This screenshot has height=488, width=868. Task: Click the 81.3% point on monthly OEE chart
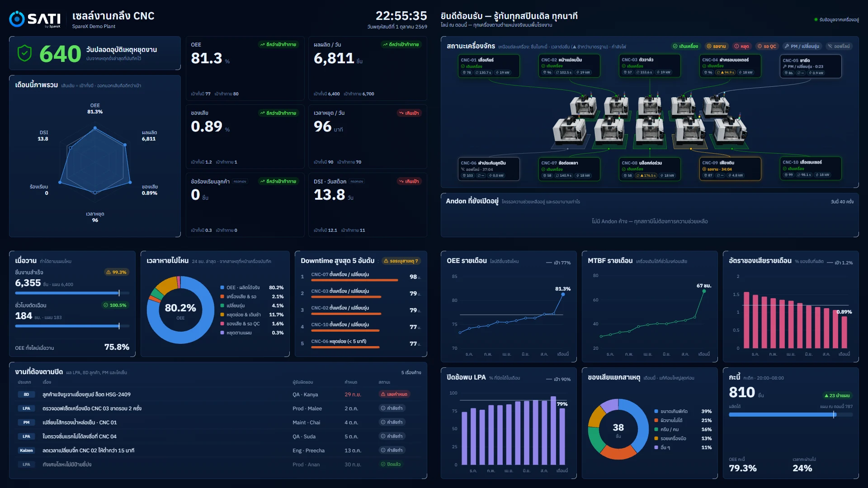563,294
